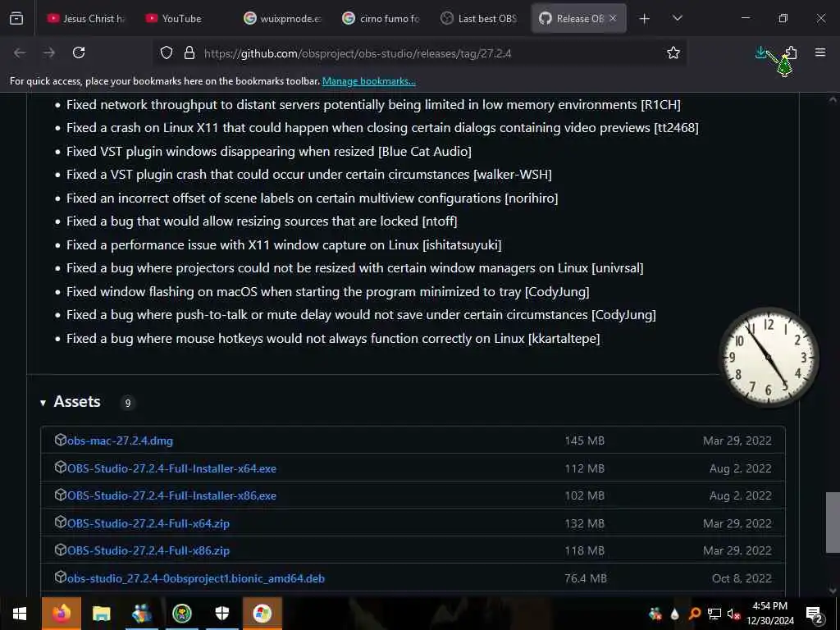Open the extensions puzzle icon
The image size is (840, 630).
[x=792, y=52]
